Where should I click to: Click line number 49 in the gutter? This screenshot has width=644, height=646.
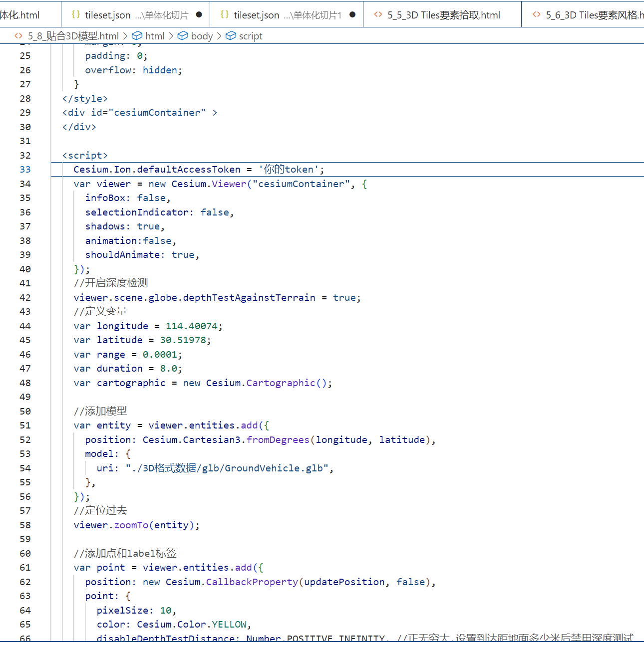[x=25, y=397]
